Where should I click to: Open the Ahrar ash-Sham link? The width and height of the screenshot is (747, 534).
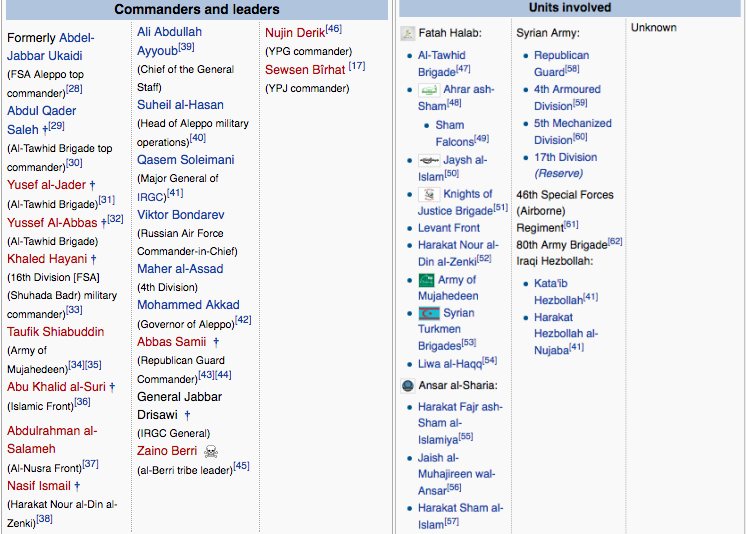point(456,98)
